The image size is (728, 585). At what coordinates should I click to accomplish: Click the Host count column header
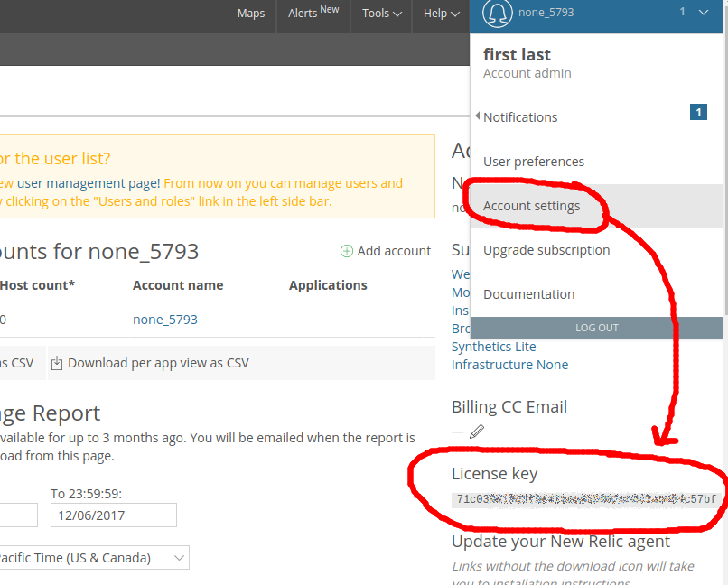tap(37, 285)
